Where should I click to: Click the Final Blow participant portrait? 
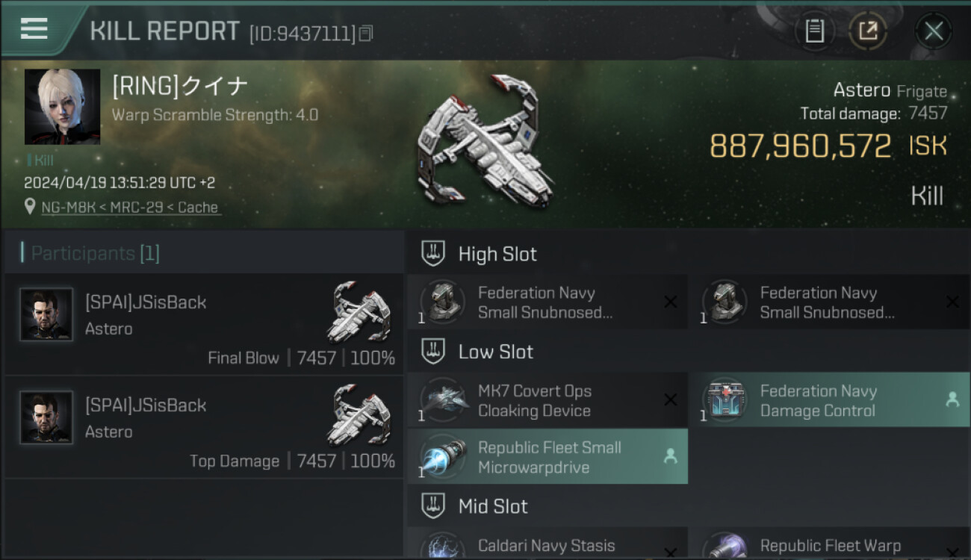[x=46, y=314]
